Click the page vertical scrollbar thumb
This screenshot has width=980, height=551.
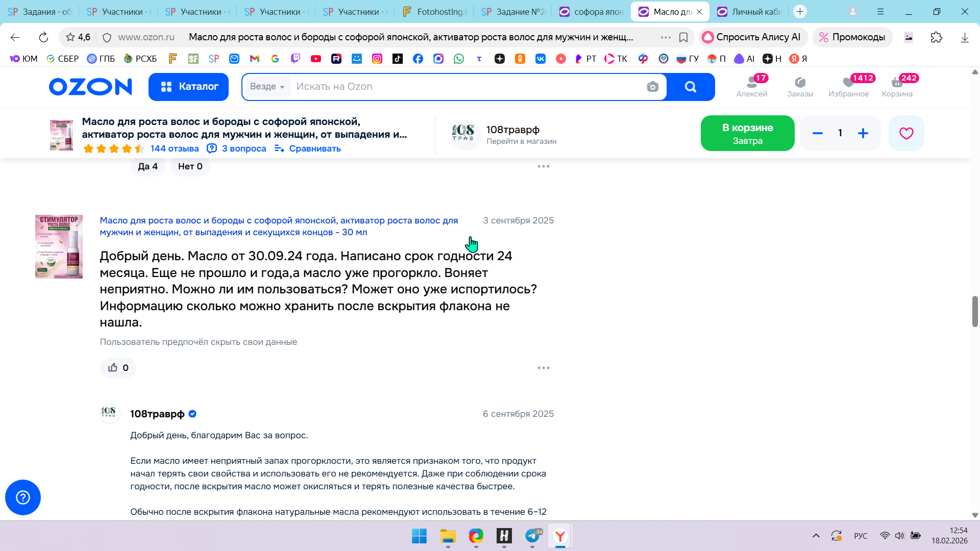click(974, 311)
